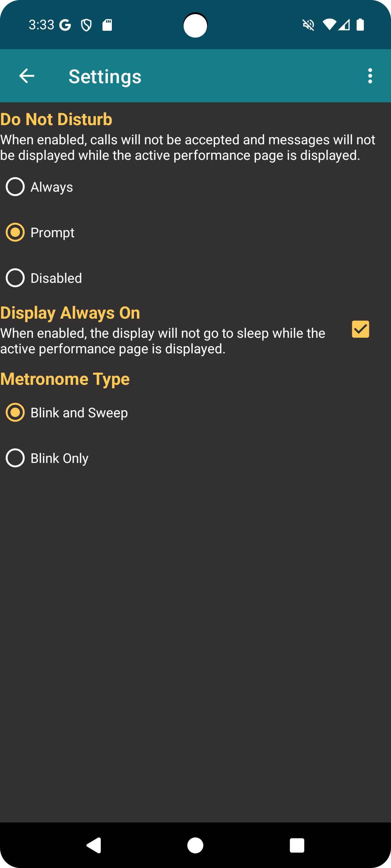
Task: Tap the Google icon in the status bar
Action: [65, 25]
